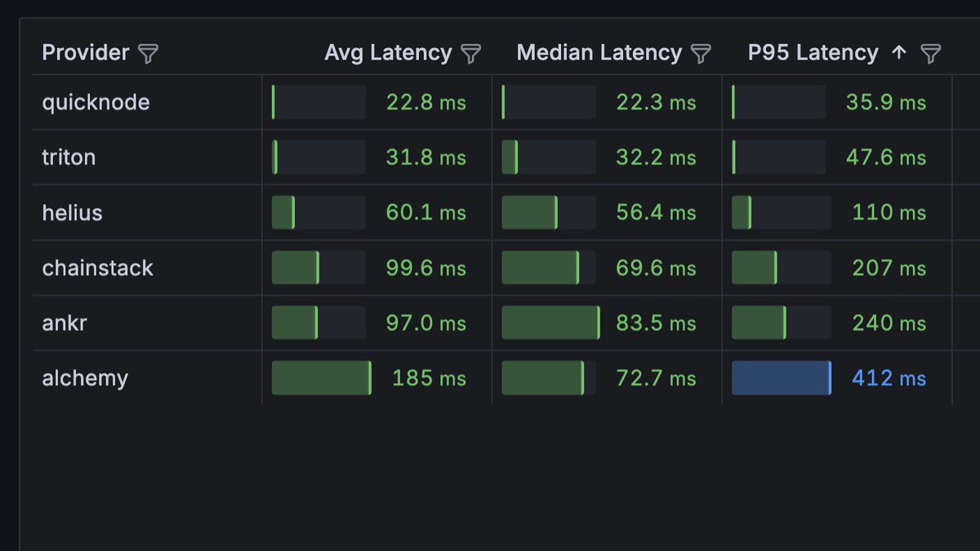Select the quicknode provider cell
This screenshot has height=551, width=980.
pyautogui.click(x=147, y=102)
